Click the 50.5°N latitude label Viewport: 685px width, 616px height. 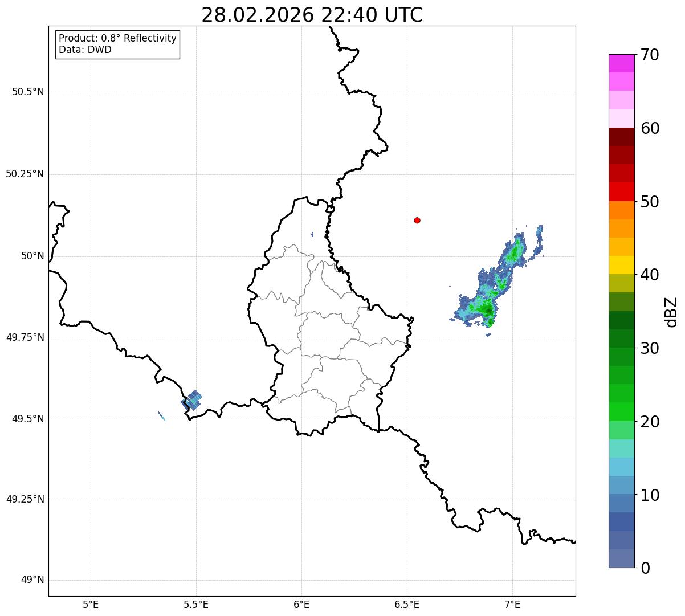coord(28,92)
